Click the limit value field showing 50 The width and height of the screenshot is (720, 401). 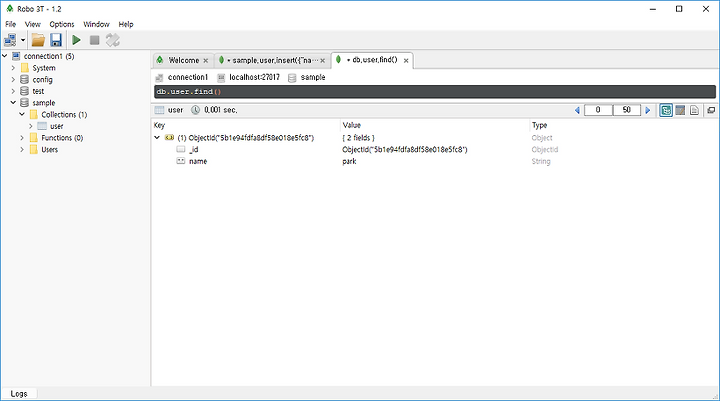point(626,110)
